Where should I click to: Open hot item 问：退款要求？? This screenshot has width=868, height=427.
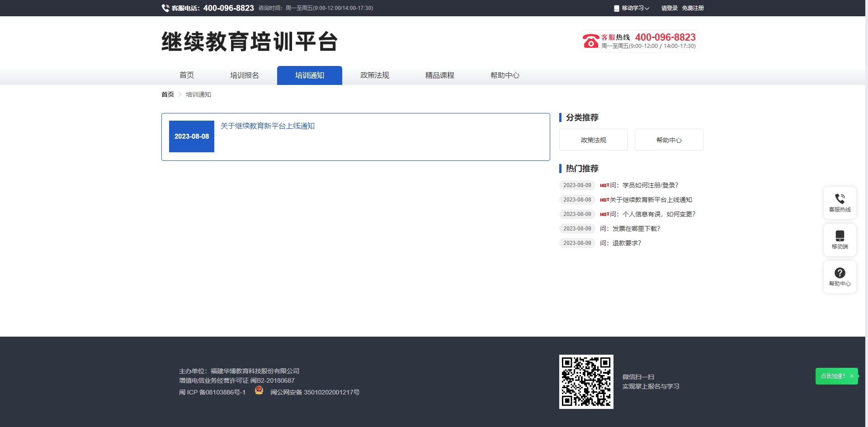tap(621, 243)
